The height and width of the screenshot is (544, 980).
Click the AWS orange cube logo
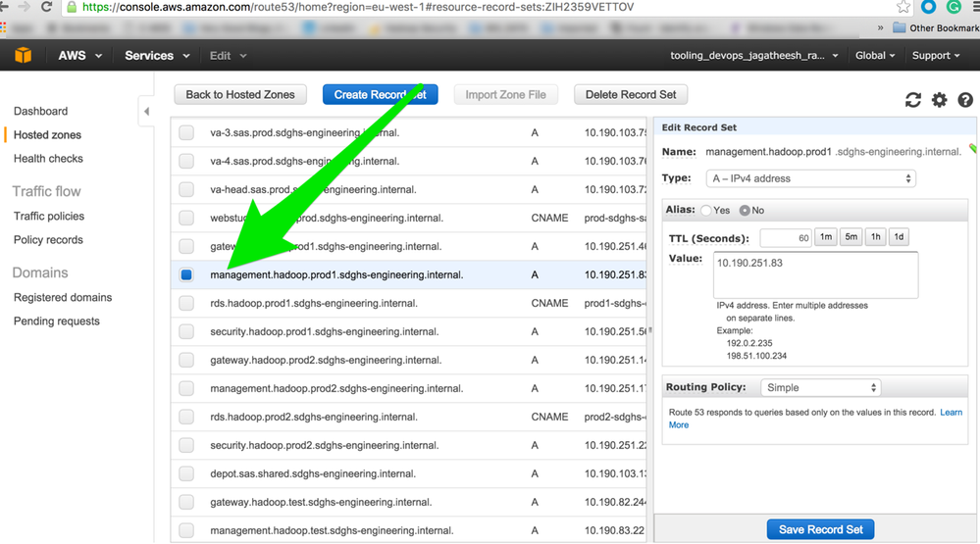(24, 55)
